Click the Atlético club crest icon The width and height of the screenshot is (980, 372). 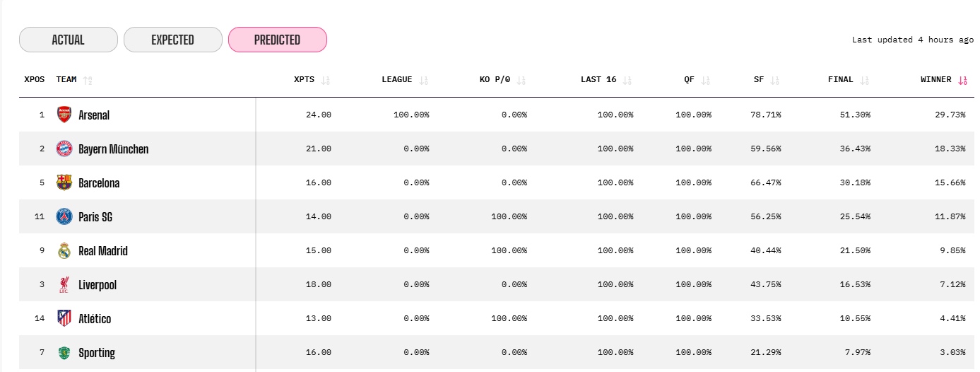(x=64, y=318)
